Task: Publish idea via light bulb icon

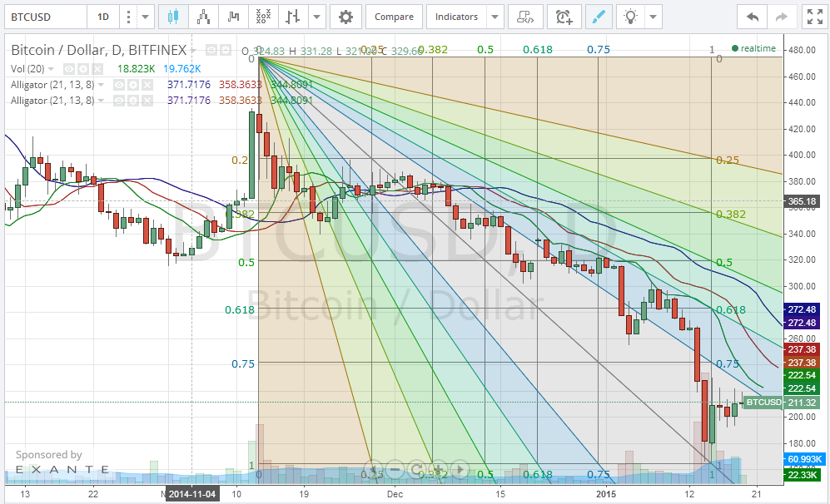Action: click(x=630, y=17)
